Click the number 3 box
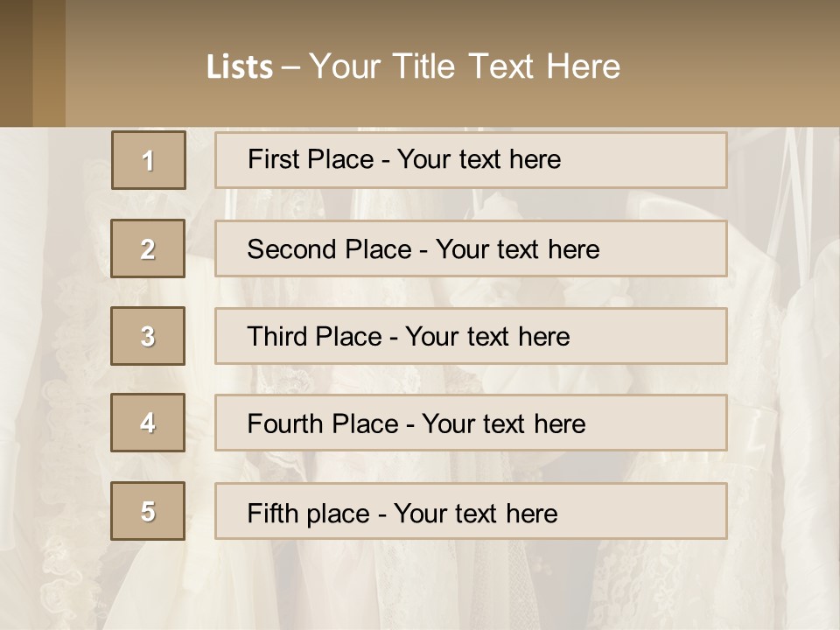The image size is (840, 630). tap(148, 336)
